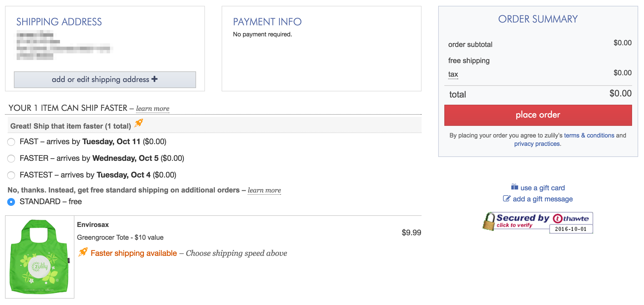This screenshot has height=305, width=644.
Task: Click the thawte padlock security seal
Action: tap(538, 222)
